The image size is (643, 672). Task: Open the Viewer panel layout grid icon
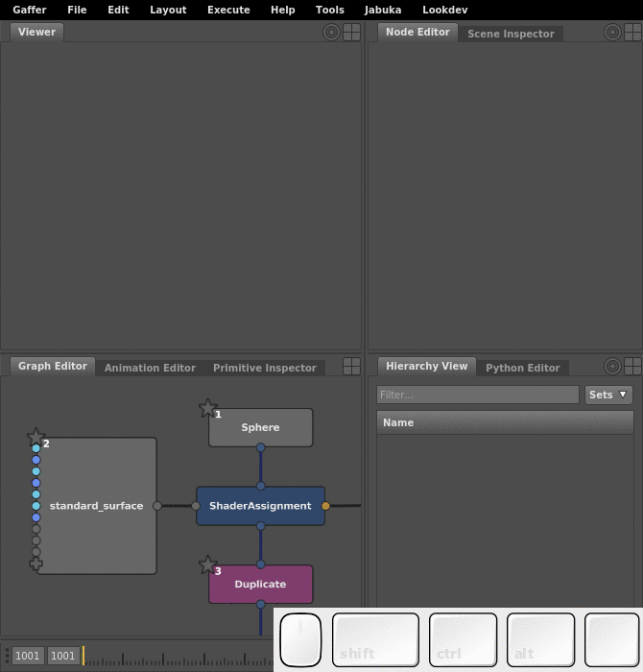pos(352,32)
